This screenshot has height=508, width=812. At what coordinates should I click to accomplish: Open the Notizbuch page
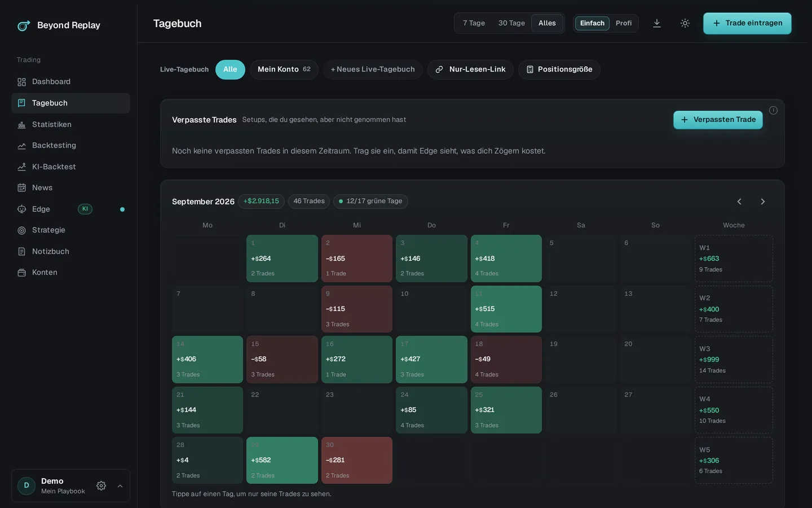[70, 251]
